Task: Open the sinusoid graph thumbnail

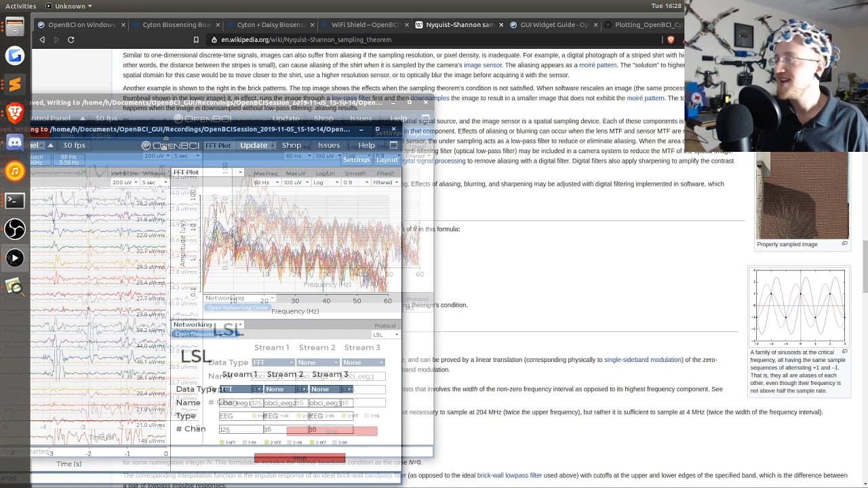Action: click(x=800, y=307)
